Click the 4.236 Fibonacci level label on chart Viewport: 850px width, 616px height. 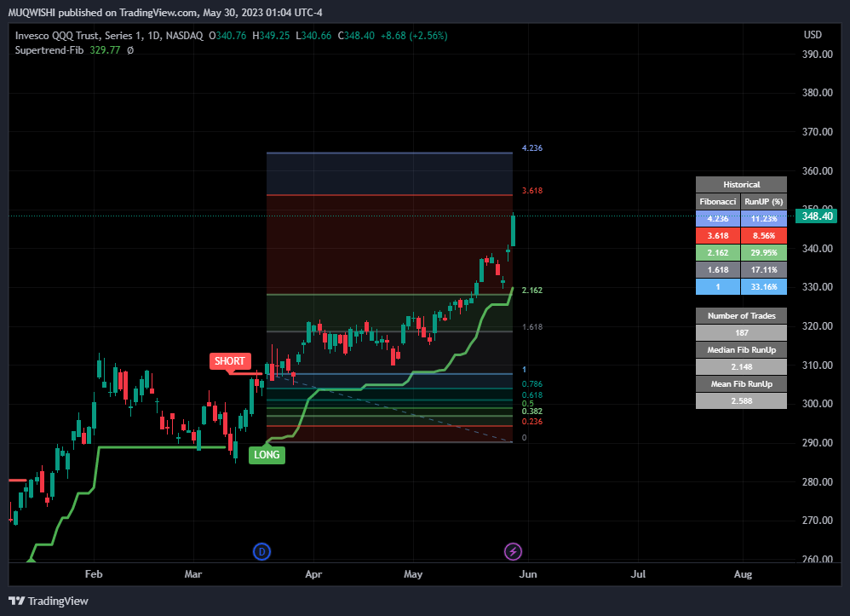[531, 147]
